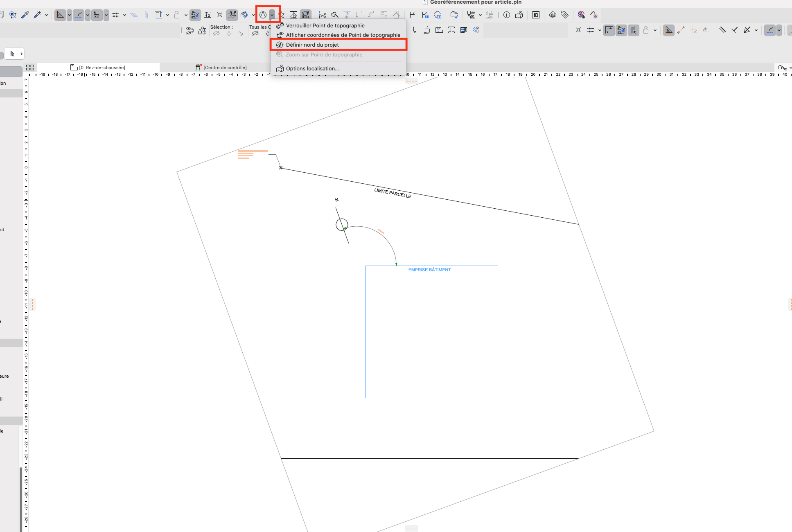Click 'Afficher coordonnées de Point de topographie'
This screenshot has height=532, width=792.
338,35
